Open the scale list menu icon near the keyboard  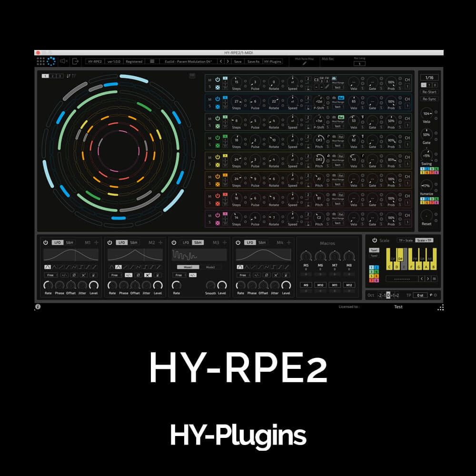click(434, 279)
